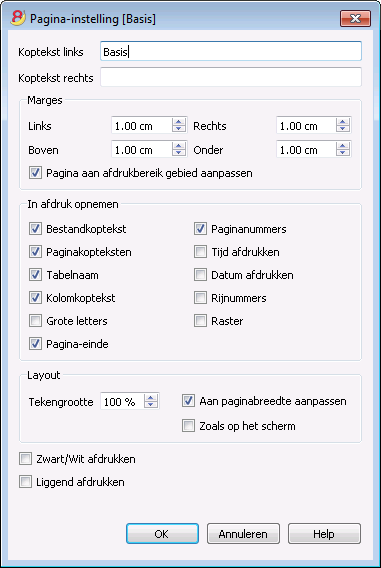Image resolution: width=381 pixels, height=568 pixels.
Task: Uncheck Pagina aan afdrukbereik gebied aanpassen
Action: [x=35, y=173]
